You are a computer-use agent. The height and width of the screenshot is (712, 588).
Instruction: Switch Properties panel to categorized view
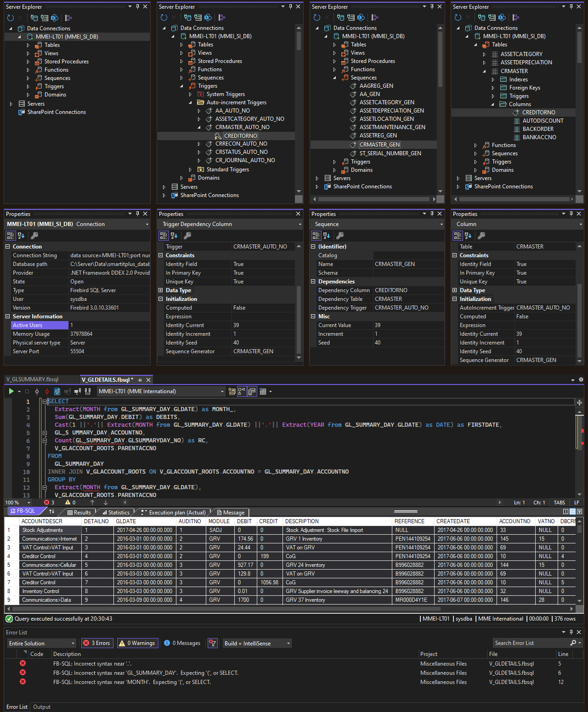coord(10,235)
